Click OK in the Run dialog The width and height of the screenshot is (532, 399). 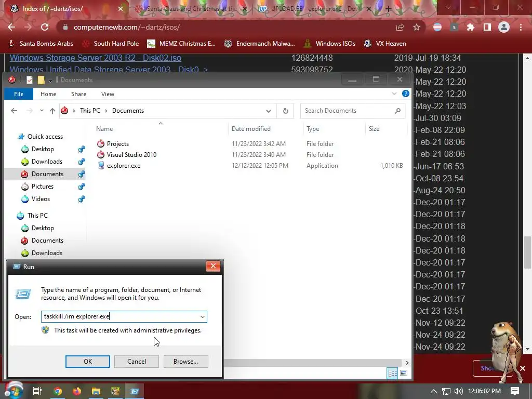[x=87, y=362]
